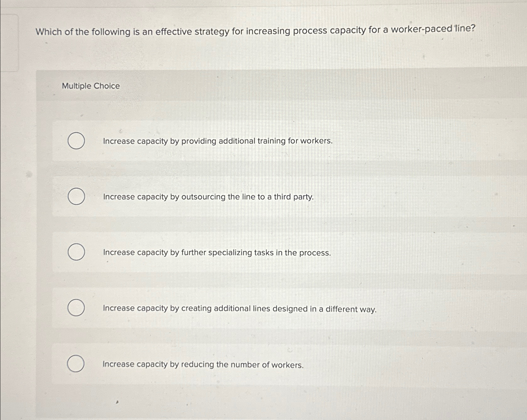Select the radio button for outsourcing option
The image size is (527, 420).
point(76,197)
